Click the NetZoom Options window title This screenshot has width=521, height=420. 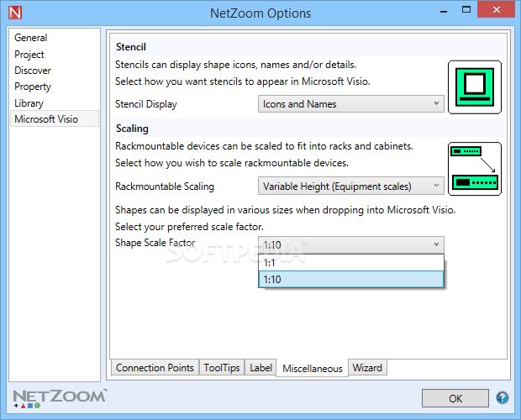pos(260,13)
